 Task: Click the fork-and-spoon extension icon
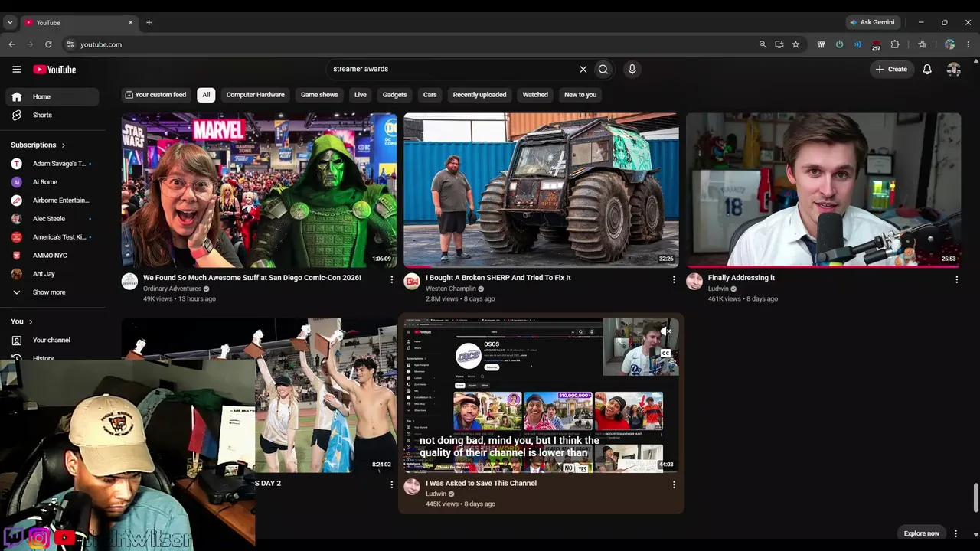[821, 44]
